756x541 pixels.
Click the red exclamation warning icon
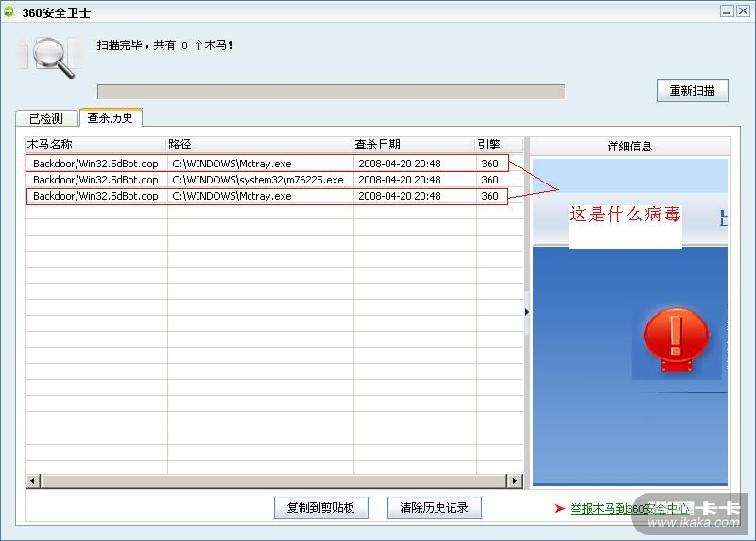click(x=677, y=340)
